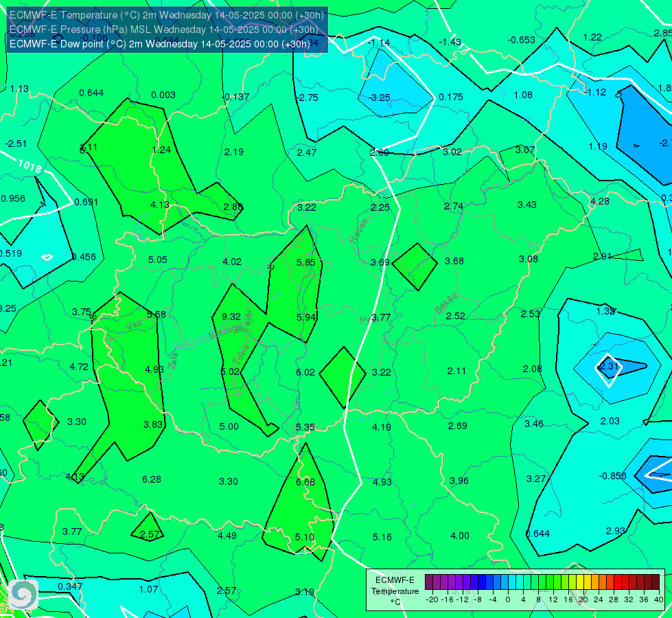Click the 4.49 value on the map
Image resolution: width=672 pixels, height=618 pixels.
(x=227, y=535)
